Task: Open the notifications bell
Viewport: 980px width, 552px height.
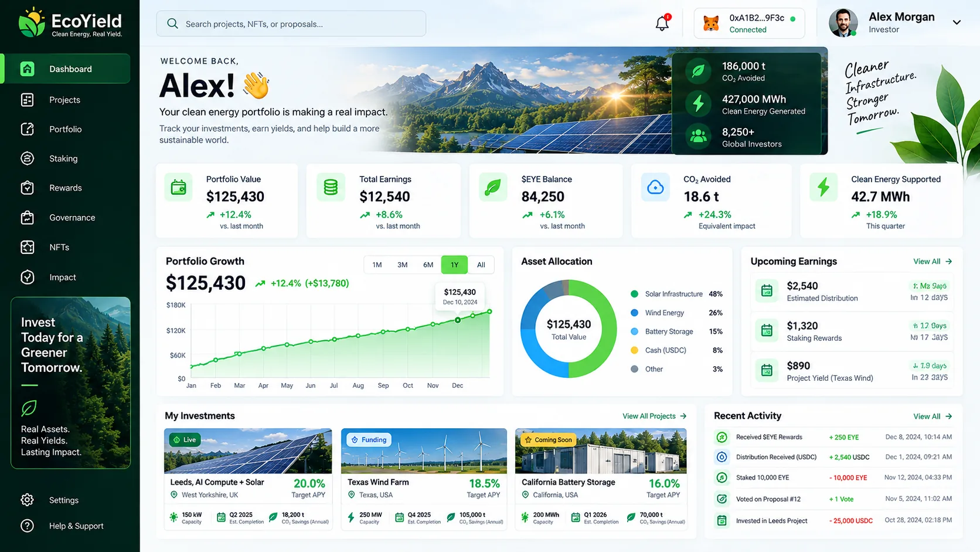Action: 662,23
